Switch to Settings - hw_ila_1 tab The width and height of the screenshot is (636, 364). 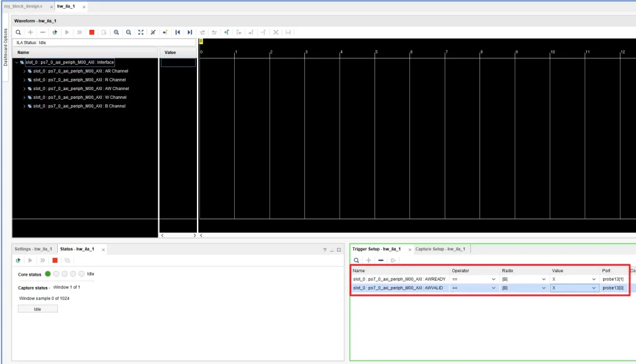point(34,249)
